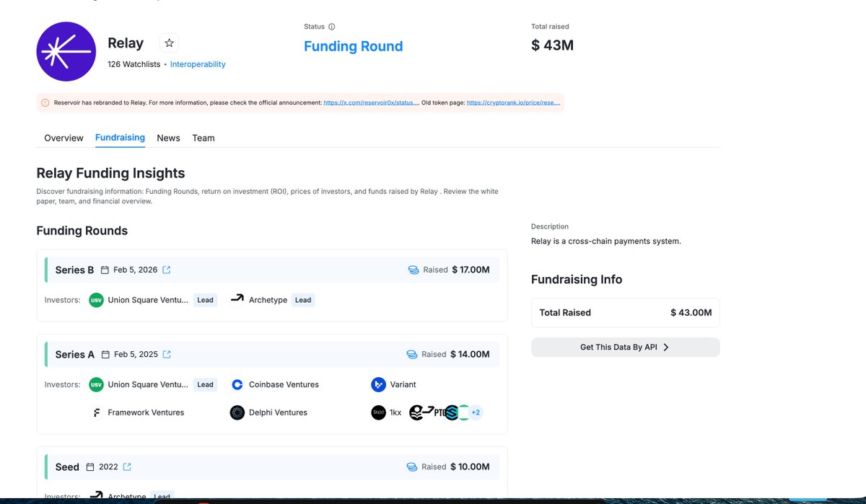
Task: Expand the +2 more investors badge
Action: click(x=475, y=412)
